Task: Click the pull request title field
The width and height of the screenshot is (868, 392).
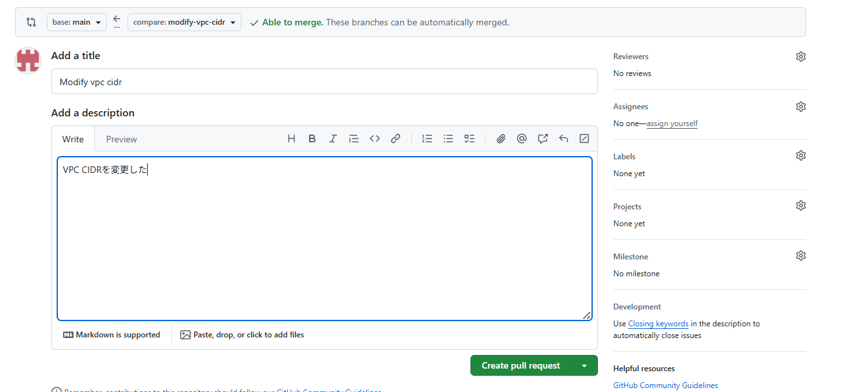Action: point(324,82)
